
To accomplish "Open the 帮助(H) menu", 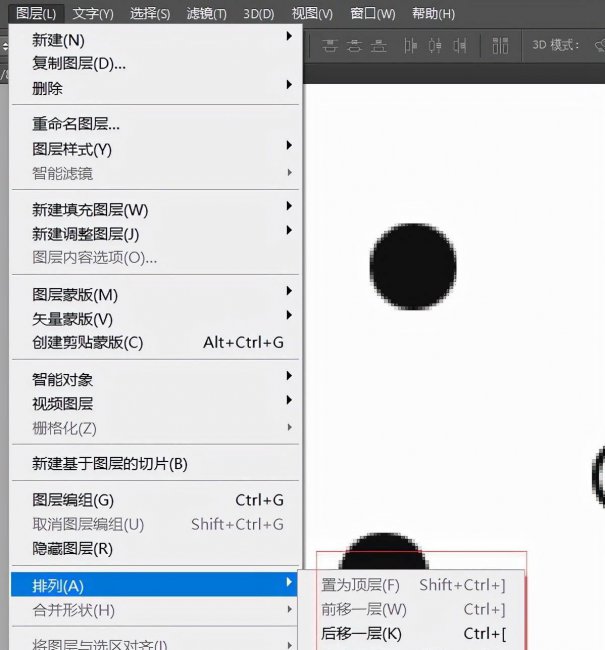I will (433, 14).
